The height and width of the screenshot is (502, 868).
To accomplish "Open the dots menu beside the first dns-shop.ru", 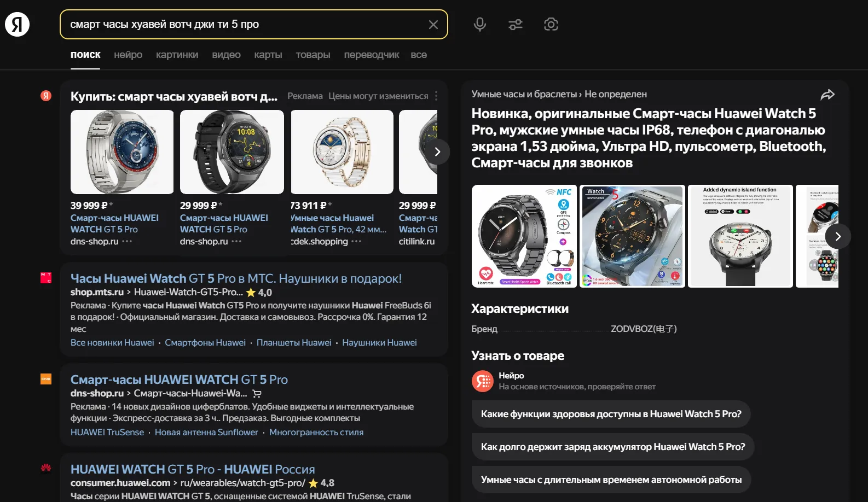I will [127, 241].
